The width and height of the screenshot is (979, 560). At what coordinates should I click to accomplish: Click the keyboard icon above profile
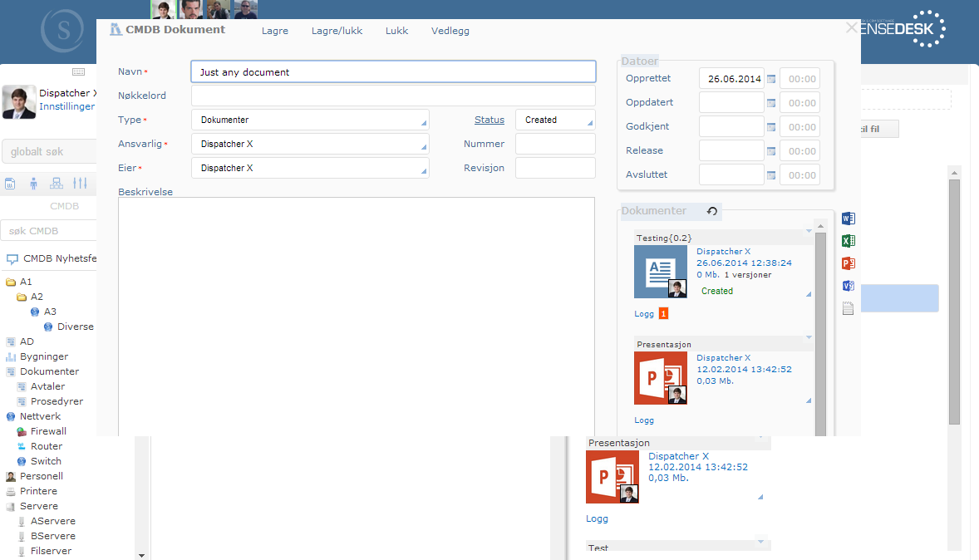(78, 72)
